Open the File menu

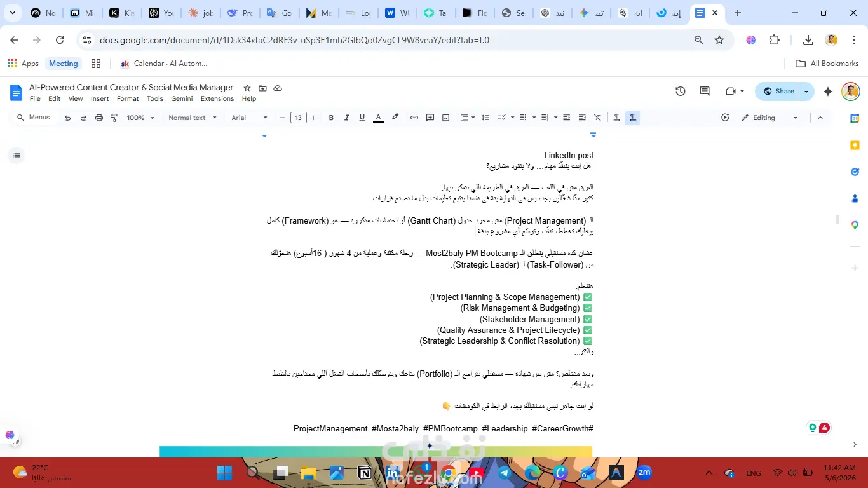pyautogui.click(x=35, y=98)
